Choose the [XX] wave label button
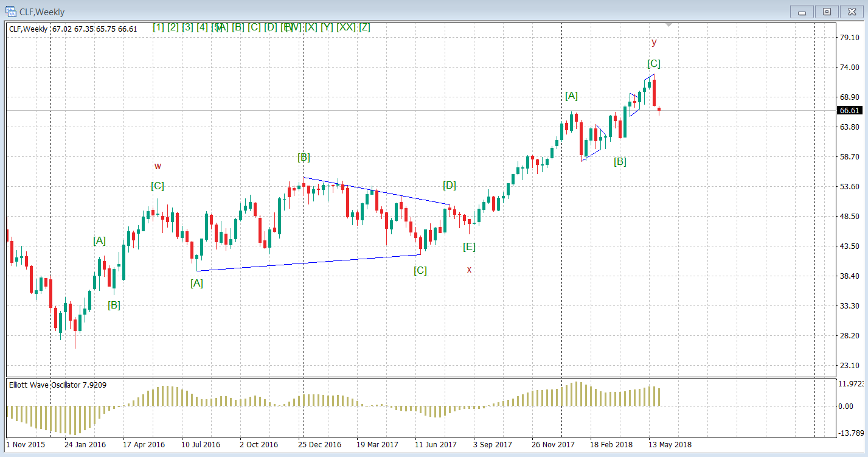The width and height of the screenshot is (868, 457). 346,27
